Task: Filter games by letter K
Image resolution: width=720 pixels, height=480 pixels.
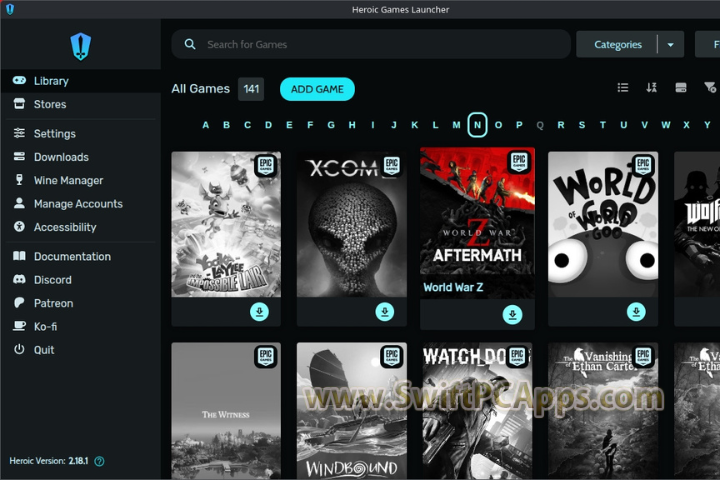Action: point(415,125)
